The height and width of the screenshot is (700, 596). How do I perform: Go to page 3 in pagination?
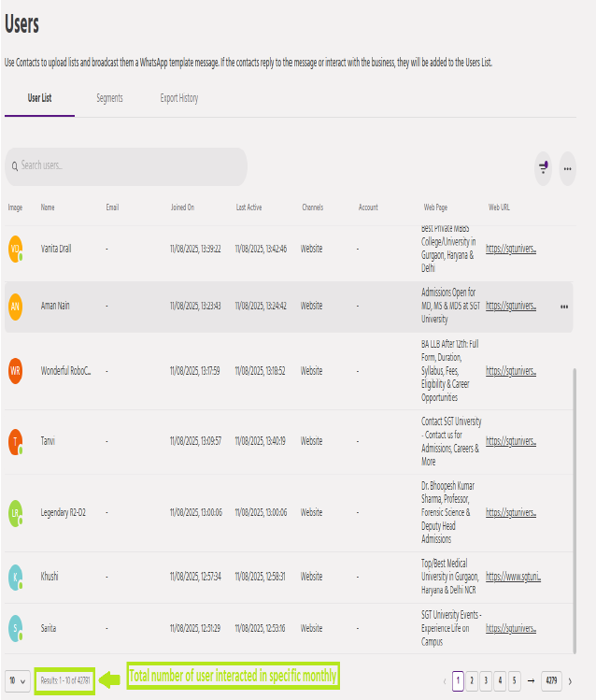(x=484, y=680)
